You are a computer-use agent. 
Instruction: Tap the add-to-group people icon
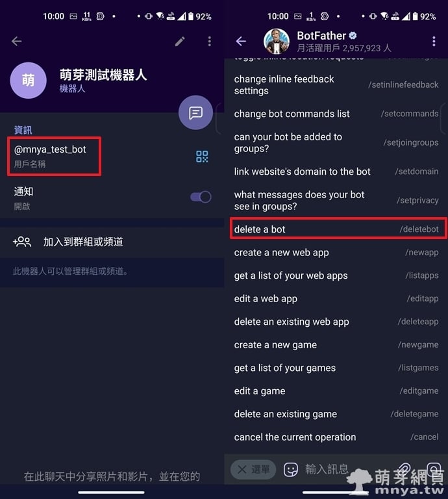22,242
